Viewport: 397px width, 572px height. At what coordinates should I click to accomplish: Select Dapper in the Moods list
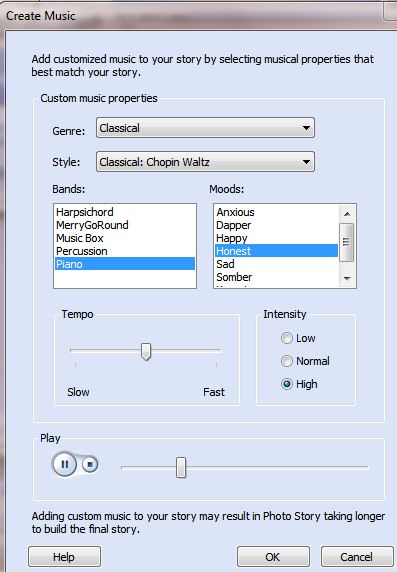pyautogui.click(x=277, y=225)
